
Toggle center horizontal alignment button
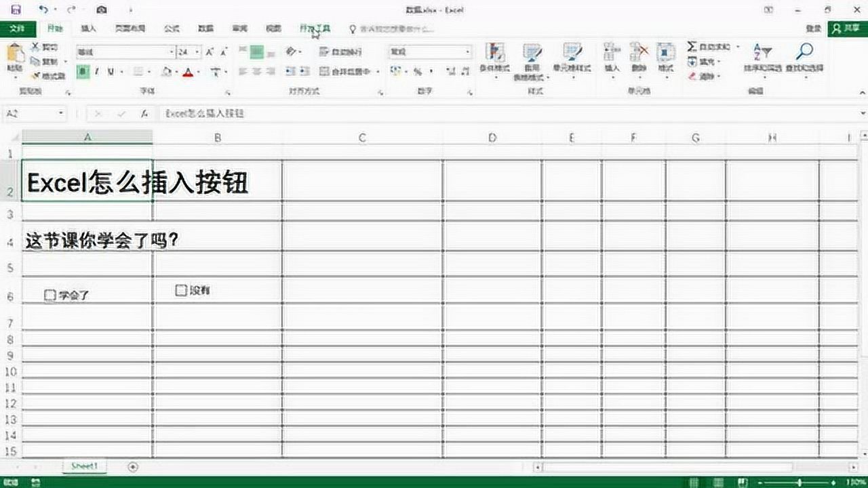click(256, 71)
